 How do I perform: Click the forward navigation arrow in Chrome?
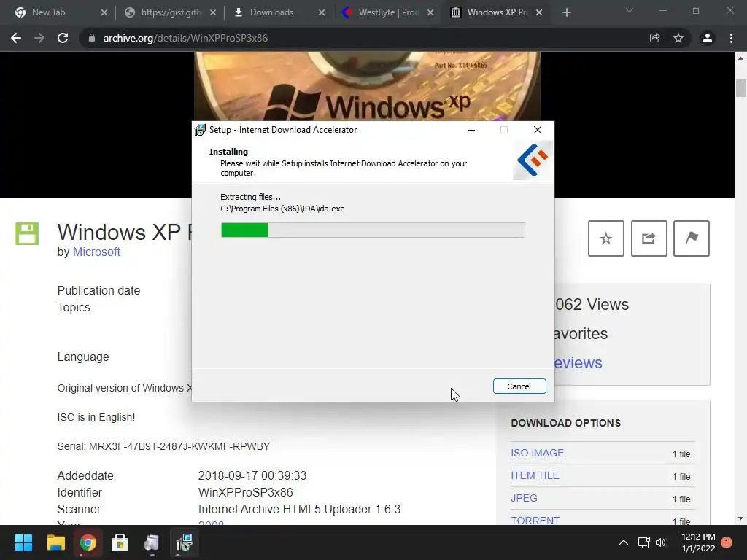point(39,38)
